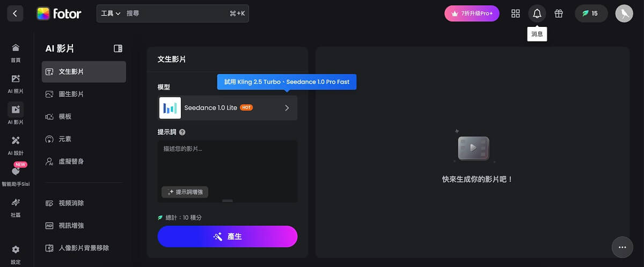Click the HOT badge beside Seedance
Viewport: 644px width, 267px height.
[x=246, y=107]
